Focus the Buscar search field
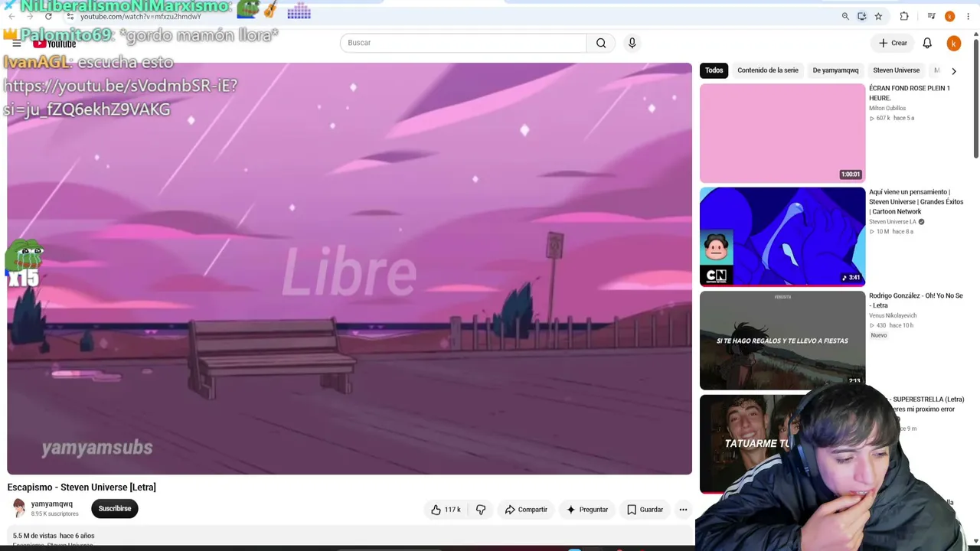The image size is (980, 551). click(x=463, y=43)
